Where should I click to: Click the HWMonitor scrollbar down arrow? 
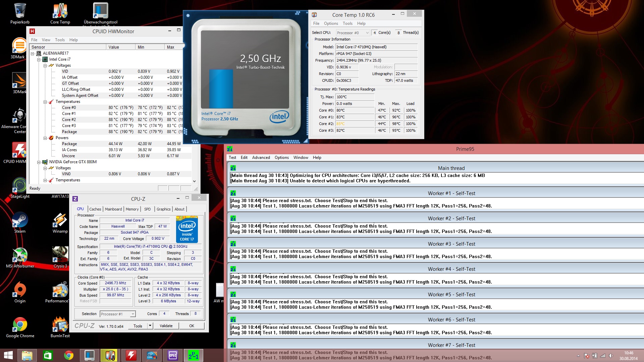(194, 181)
